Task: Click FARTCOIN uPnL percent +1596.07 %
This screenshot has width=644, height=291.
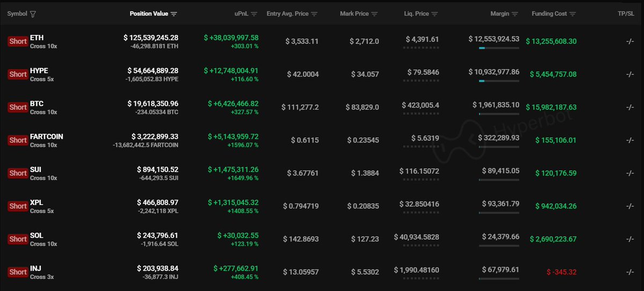Action: point(243,145)
